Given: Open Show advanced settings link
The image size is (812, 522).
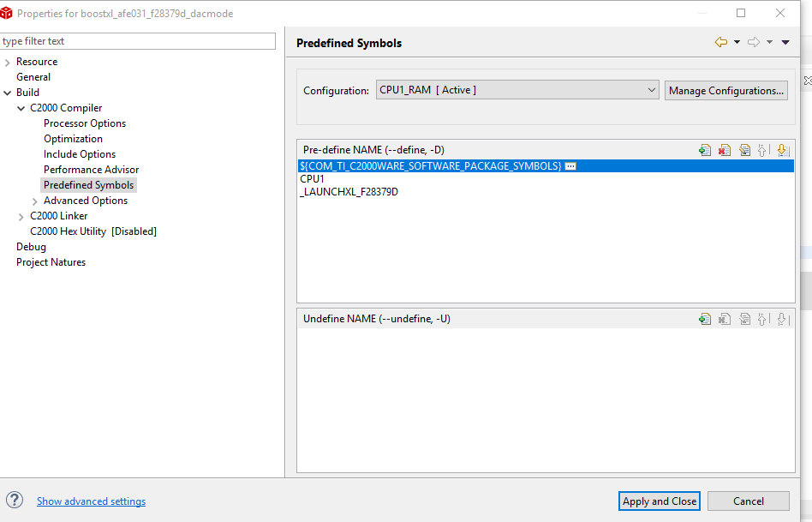Looking at the screenshot, I should click(91, 501).
